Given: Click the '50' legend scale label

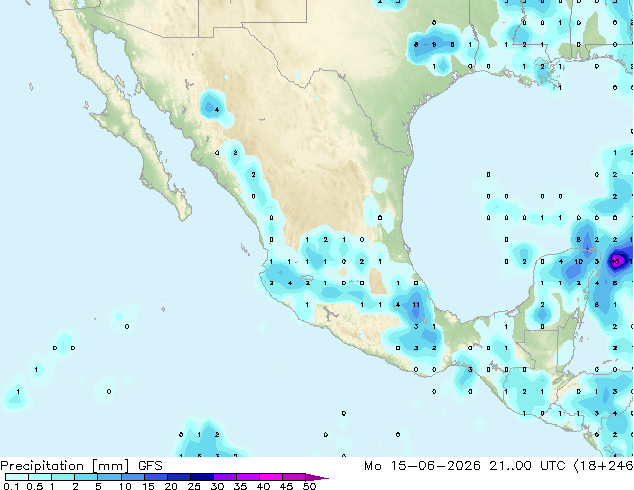Looking at the screenshot, I should (309, 486).
